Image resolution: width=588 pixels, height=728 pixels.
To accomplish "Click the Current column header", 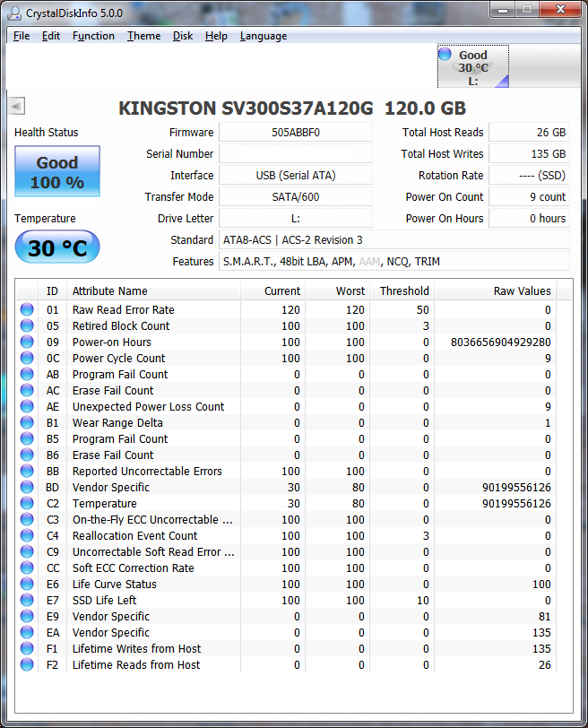I will tap(272, 291).
